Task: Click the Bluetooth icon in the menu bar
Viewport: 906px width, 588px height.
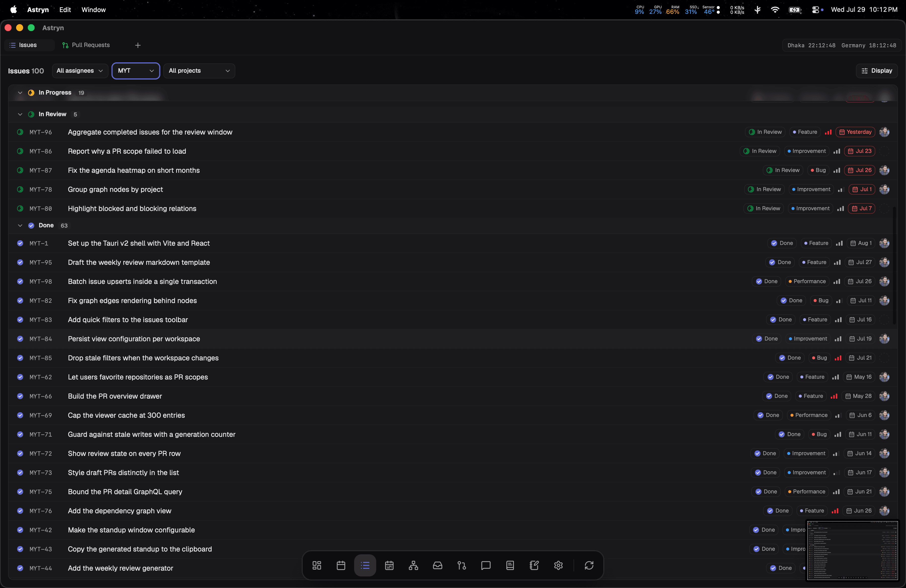Action: point(758,10)
